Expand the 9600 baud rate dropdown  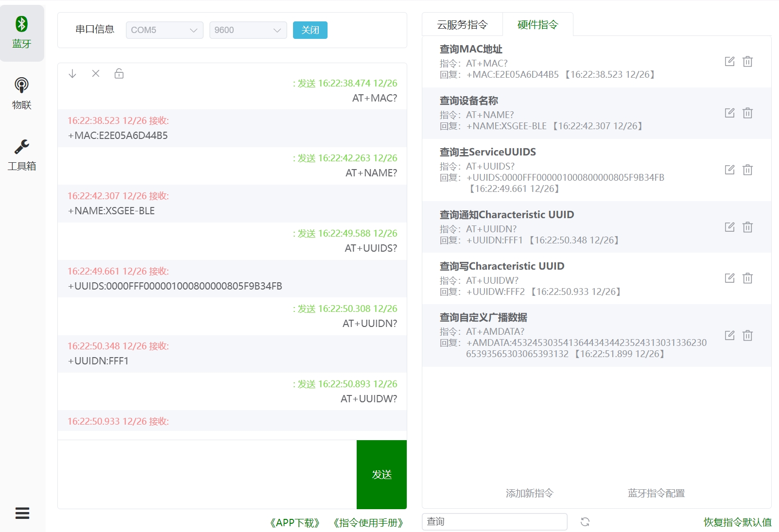248,30
